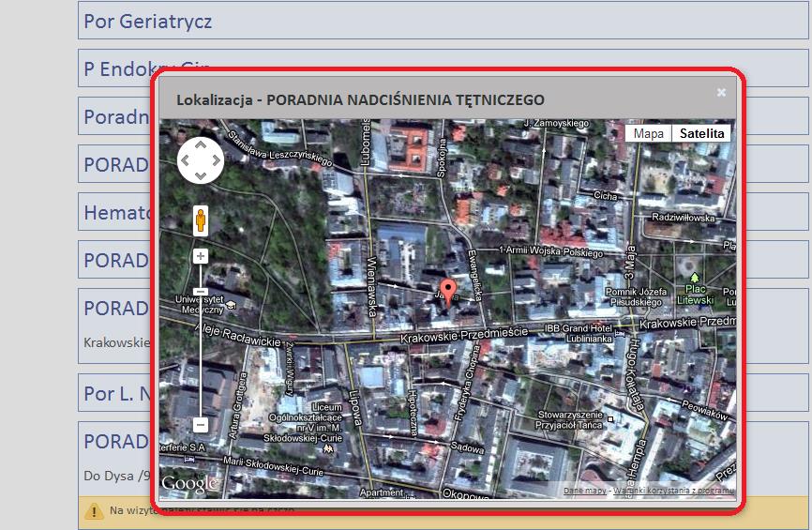Click the Sądowa street label
This screenshot has width=812, height=530.
point(468,447)
